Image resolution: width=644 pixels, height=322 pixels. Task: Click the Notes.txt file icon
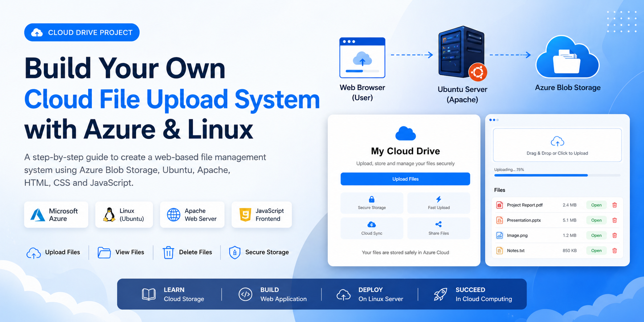pyautogui.click(x=500, y=251)
